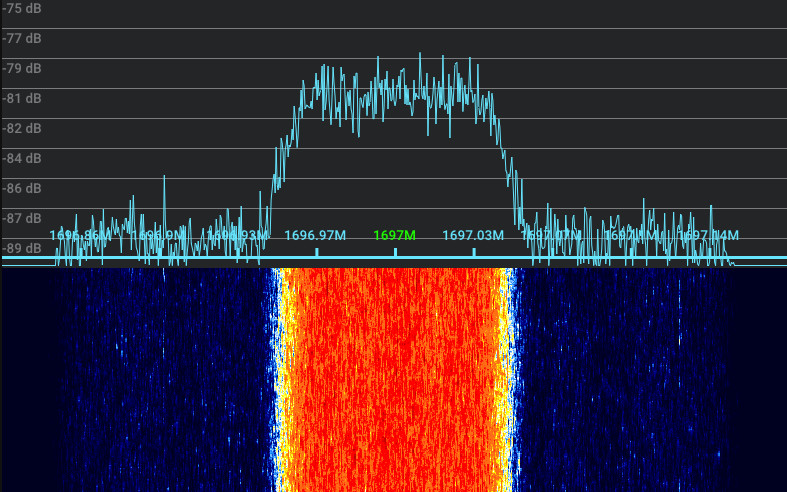Image resolution: width=787 pixels, height=492 pixels.
Task: Click the -75 dB scale label
Action: point(22,9)
